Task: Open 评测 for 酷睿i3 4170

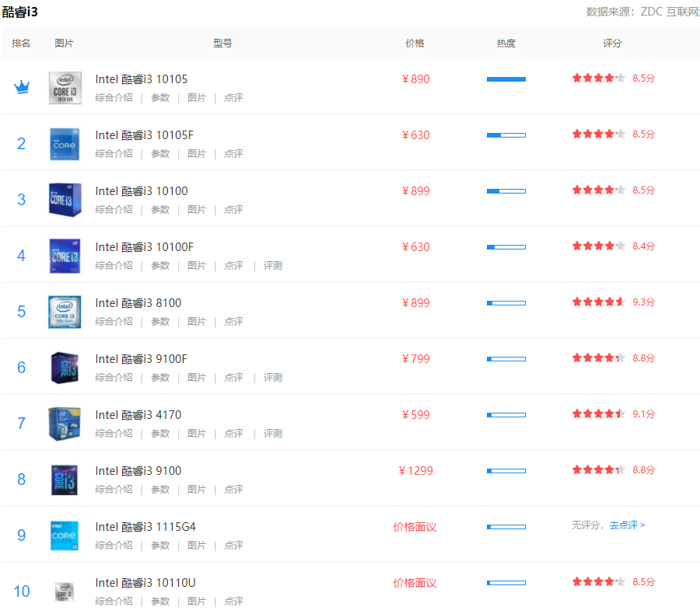Action: tap(273, 434)
